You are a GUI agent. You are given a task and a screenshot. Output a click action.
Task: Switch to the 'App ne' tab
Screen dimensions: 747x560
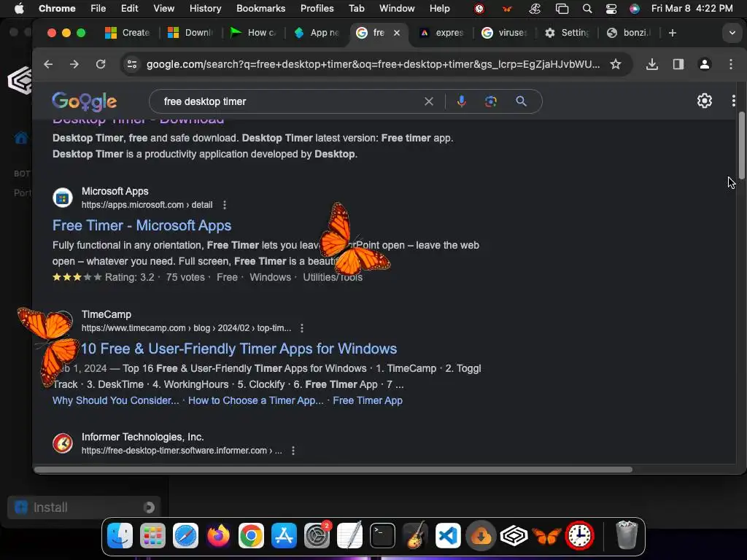coord(317,33)
